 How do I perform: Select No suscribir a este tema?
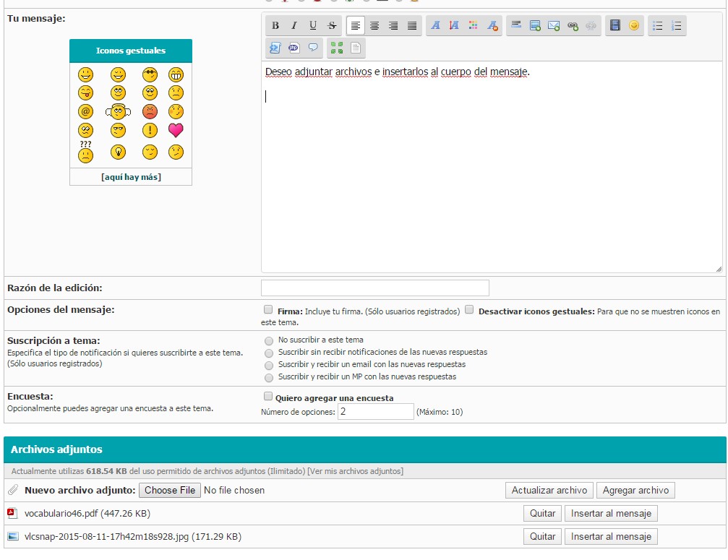(269, 340)
